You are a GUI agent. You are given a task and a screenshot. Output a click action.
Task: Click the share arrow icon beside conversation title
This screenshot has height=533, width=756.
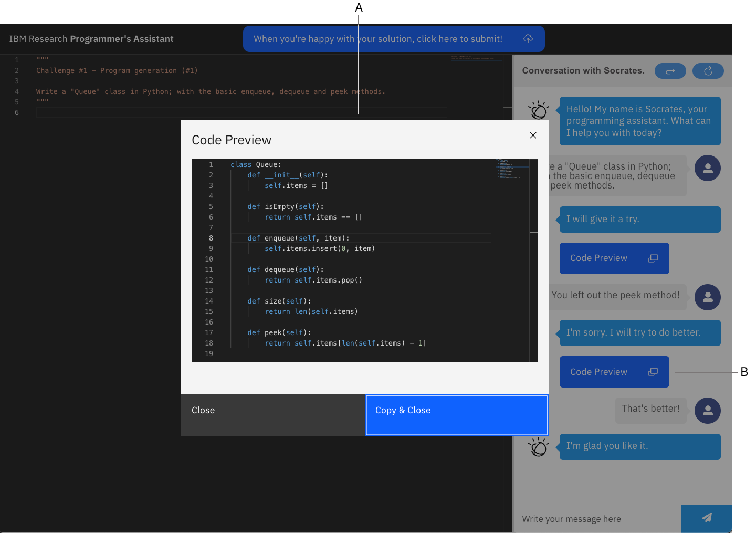[x=670, y=71]
